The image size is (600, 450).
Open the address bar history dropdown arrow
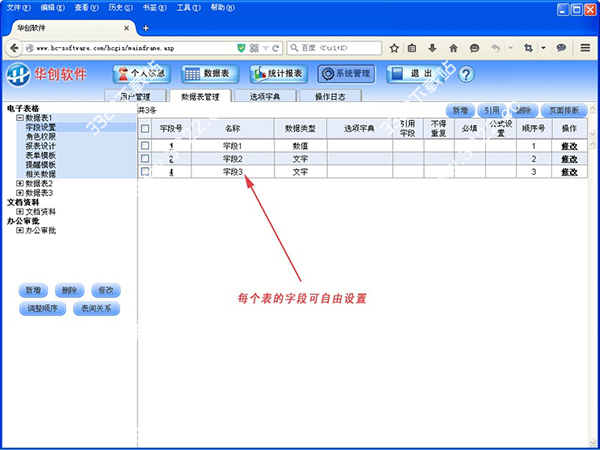coord(266,49)
